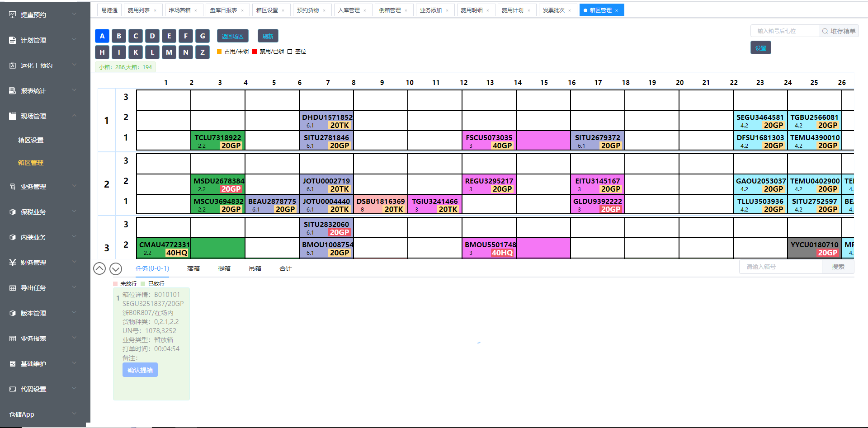868x428 pixels.
Task: Close the 入库管理 tab
Action: point(365,10)
